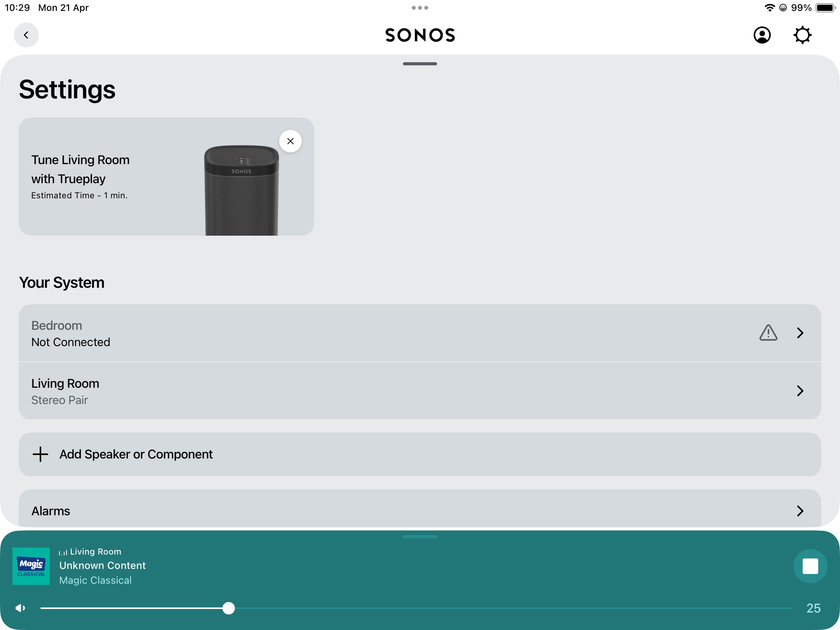
Task: Tap the Magic Classical album artwork
Action: (x=31, y=566)
